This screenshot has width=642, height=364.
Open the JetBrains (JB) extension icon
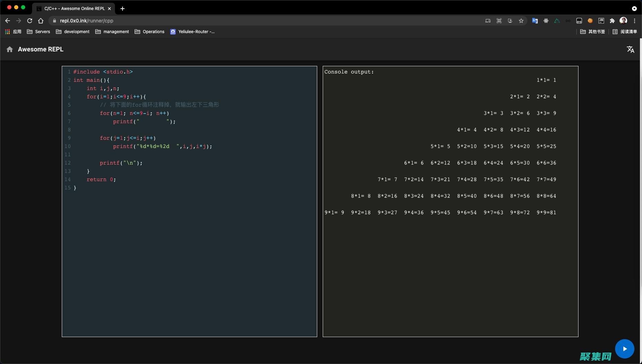(601, 21)
